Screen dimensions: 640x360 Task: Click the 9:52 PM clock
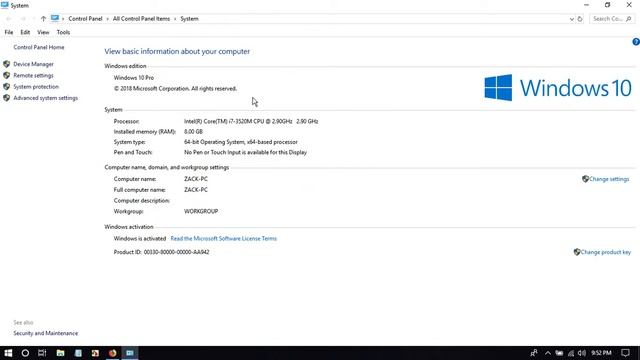click(601, 353)
